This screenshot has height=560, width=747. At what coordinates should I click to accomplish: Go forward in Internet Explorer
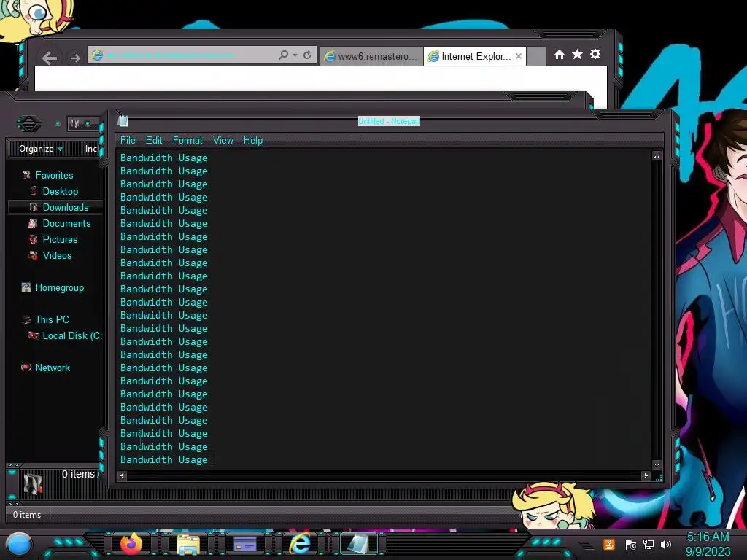pos(75,58)
